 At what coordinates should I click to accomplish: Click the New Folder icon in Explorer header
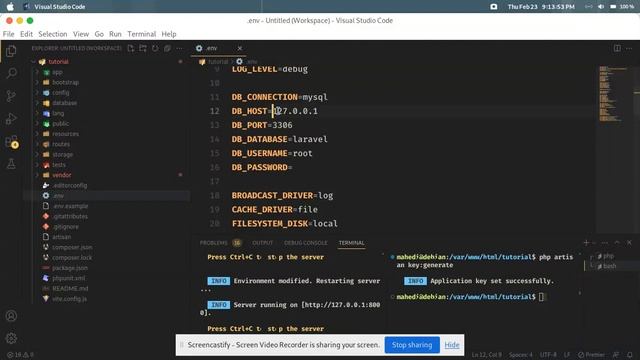click(x=143, y=48)
